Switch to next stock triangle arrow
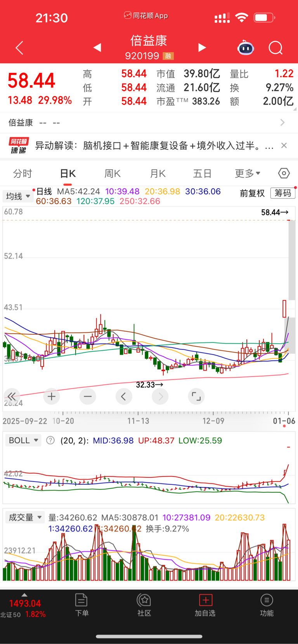This screenshot has height=644, width=298. tap(202, 48)
